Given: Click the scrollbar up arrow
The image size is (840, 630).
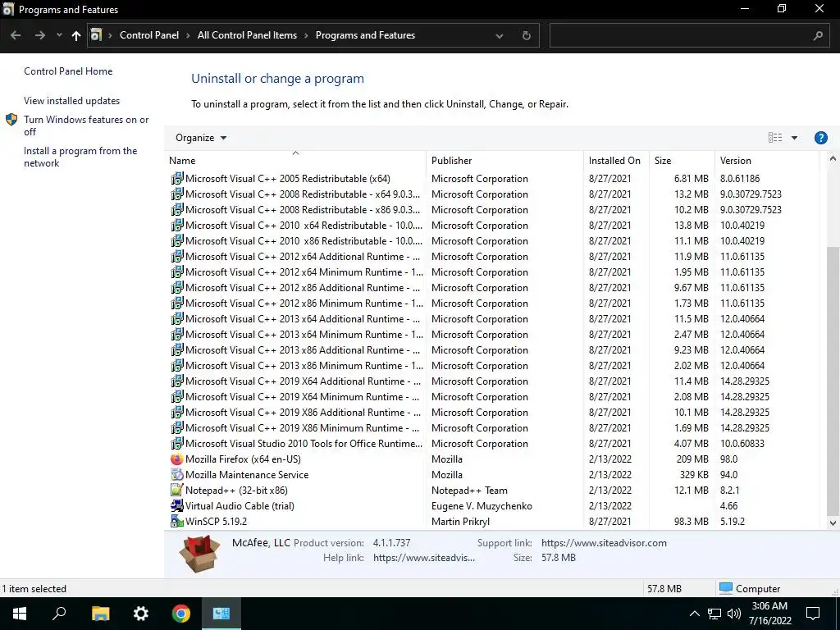Looking at the screenshot, I should click(x=833, y=158).
